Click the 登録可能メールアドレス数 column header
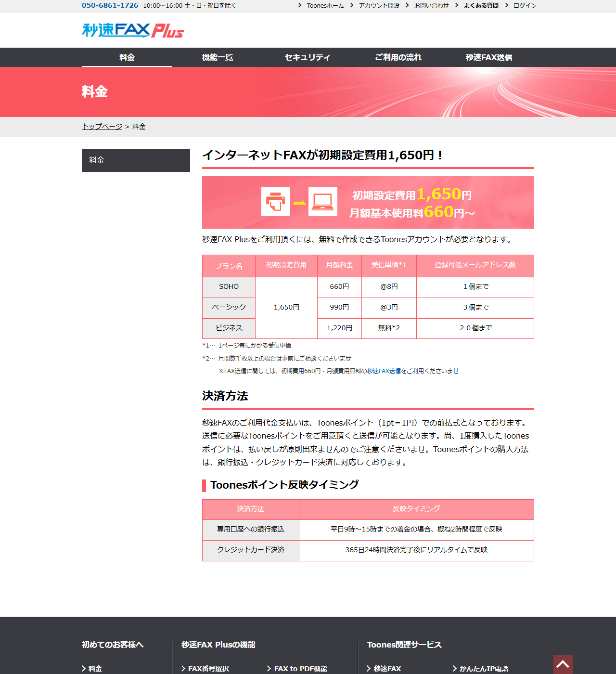Screen dimensions: 616x674 [475, 265]
